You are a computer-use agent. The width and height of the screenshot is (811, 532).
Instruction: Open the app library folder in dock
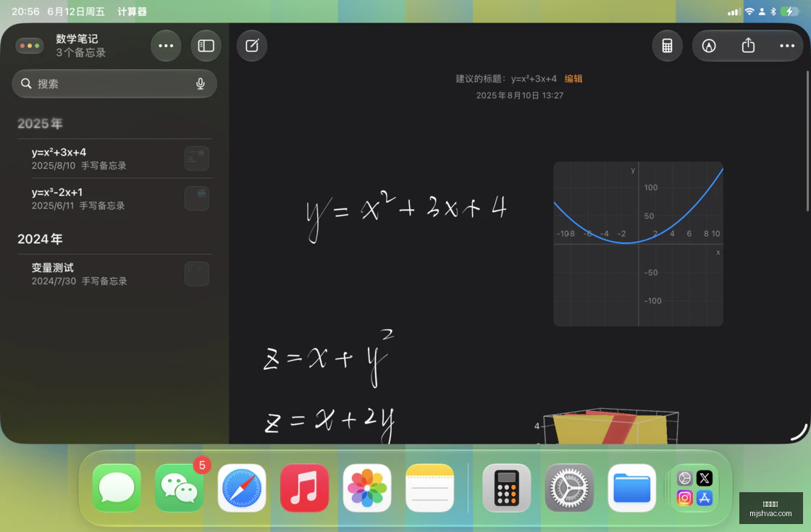point(694,488)
